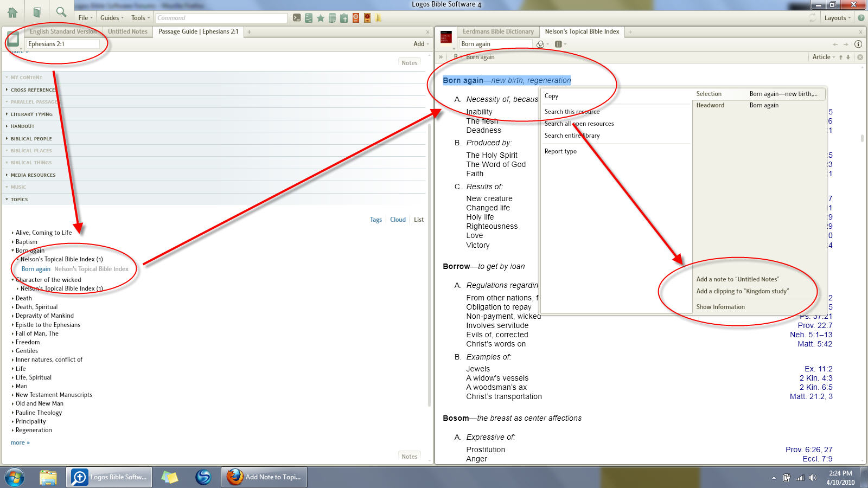Click the green clipboard shortcut icon
The height and width of the screenshot is (488, 868).
pyautogui.click(x=344, y=18)
